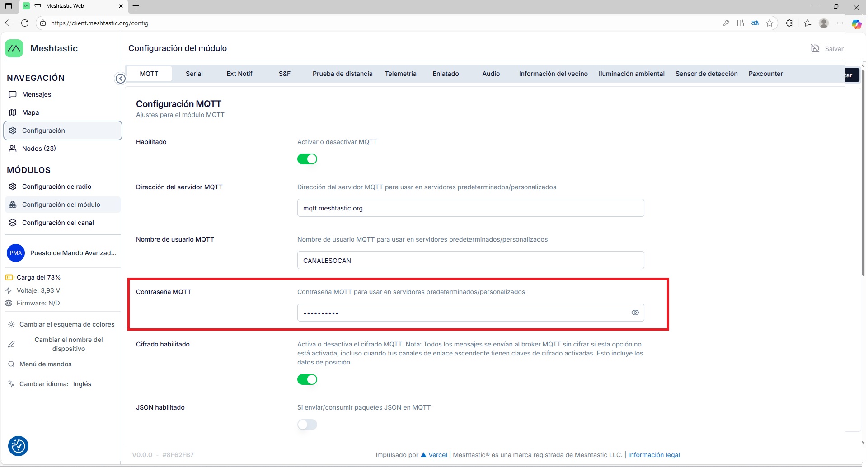Switch to the Telemetría tab
The width and height of the screenshot is (868, 467).
[x=400, y=74]
